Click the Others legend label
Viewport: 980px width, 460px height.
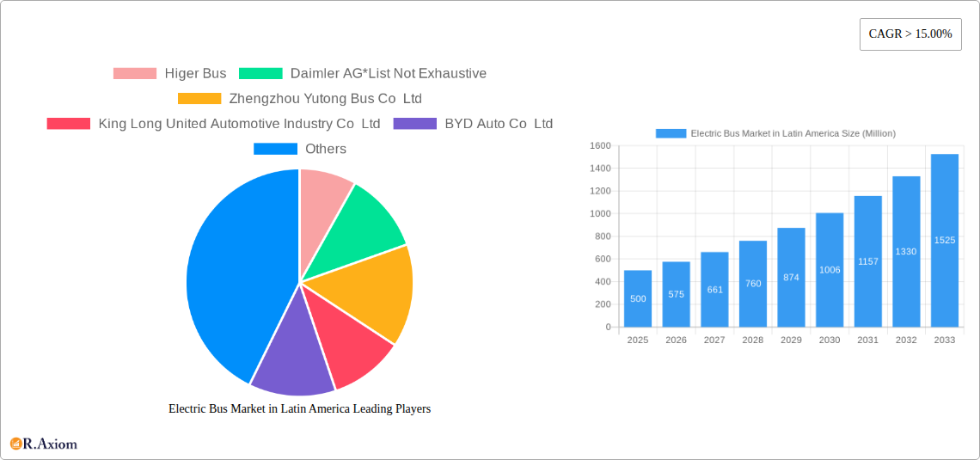click(326, 149)
